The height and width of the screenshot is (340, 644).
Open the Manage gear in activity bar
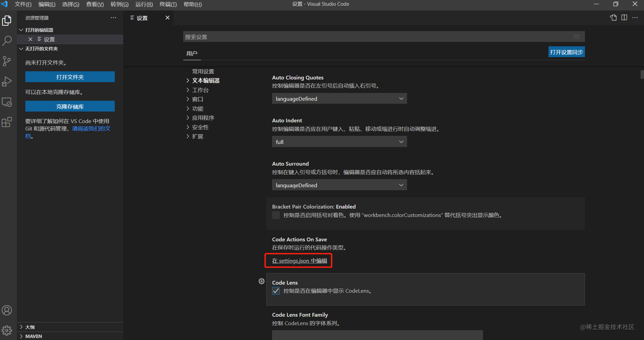click(7, 330)
